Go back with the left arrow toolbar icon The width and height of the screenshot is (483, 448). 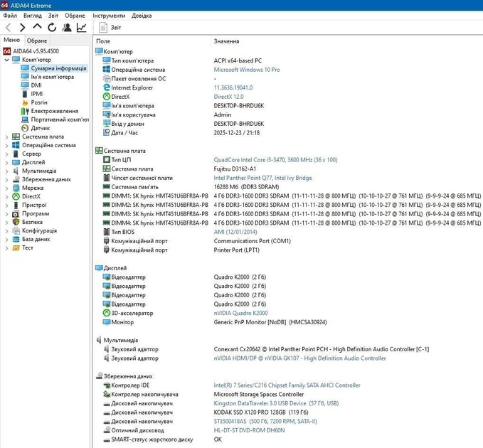(9, 28)
